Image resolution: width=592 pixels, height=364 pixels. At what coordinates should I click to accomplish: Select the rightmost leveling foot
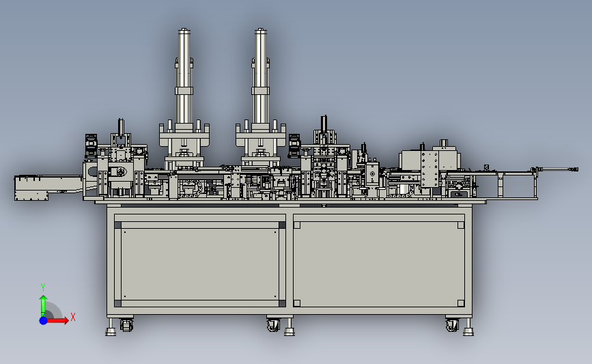pyautogui.click(x=468, y=327)
